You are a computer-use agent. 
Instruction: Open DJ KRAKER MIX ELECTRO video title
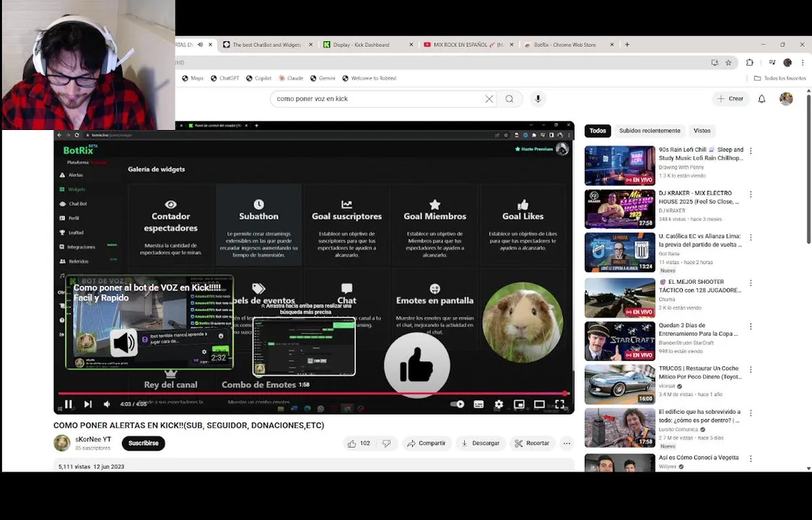tap(699, 197)
